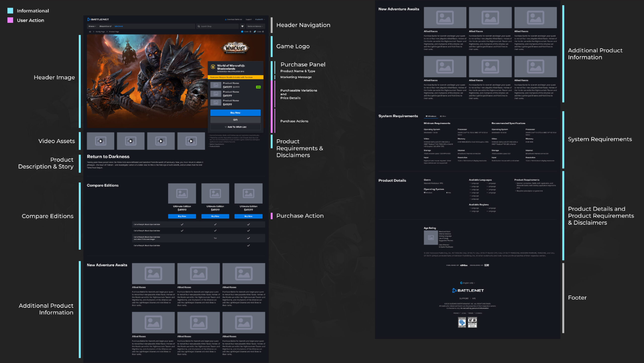
Task: Click Buy Now button for Ultimate Edition
Action: tap(182, 216)
